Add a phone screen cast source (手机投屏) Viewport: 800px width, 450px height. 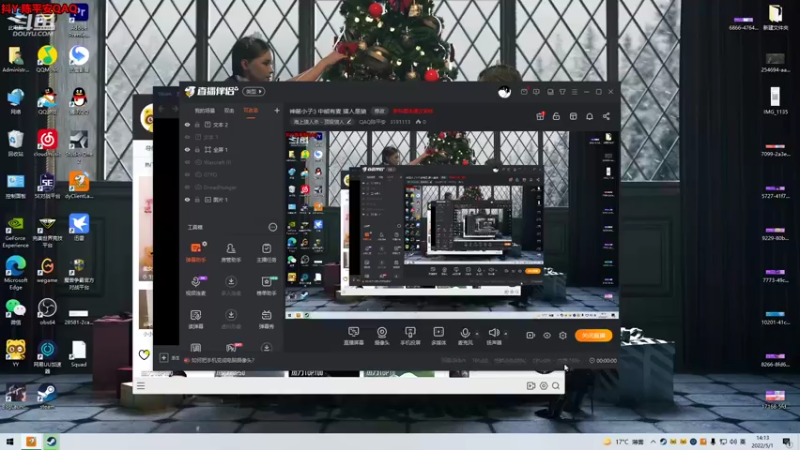pyautogui.click(x=410, y=336)
